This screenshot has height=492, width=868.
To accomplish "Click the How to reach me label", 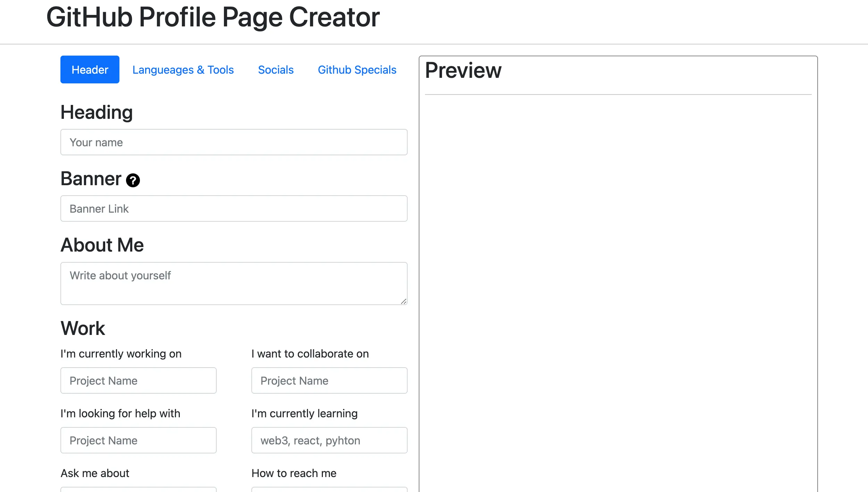I will 294,473.
